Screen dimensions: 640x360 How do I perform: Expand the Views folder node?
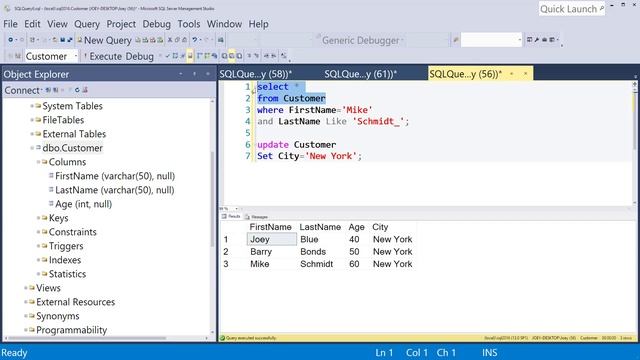tap(26, 288)
